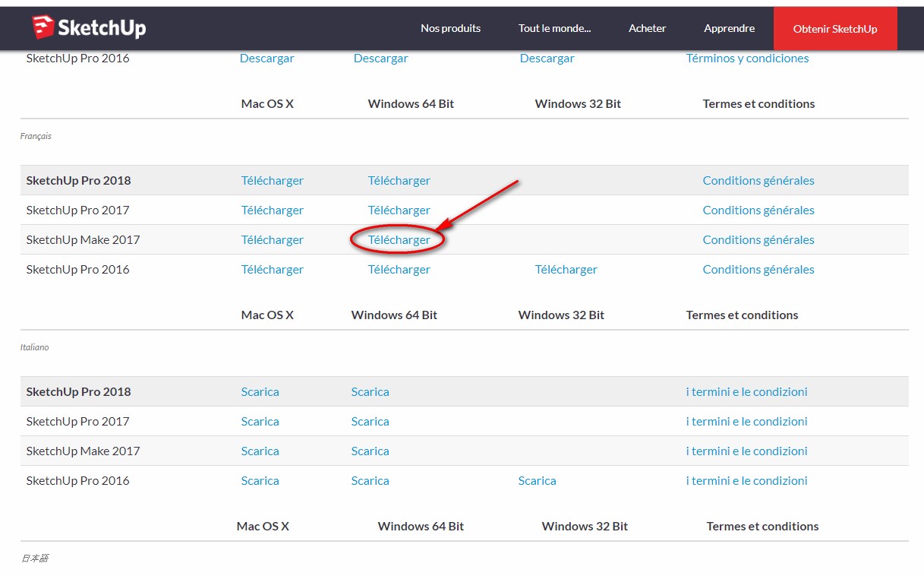924x576 pixels.
Task: Select SketchUp Pro 2018 row name under Italiano
Action: pyautogui.click(x=79, y=392)
